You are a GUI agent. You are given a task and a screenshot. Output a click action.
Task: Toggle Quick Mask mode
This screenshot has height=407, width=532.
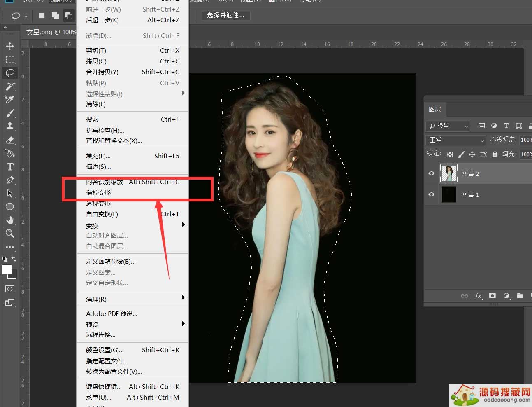click(x=10, y=289)
